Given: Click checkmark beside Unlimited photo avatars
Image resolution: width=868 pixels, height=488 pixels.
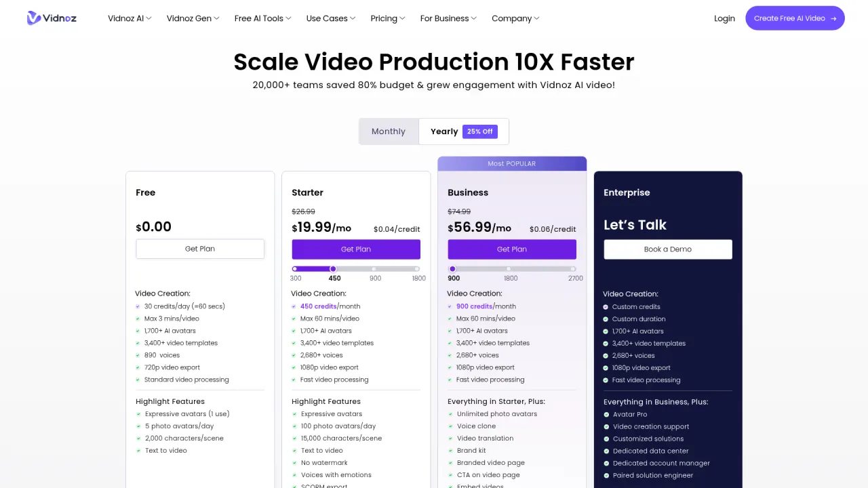Looking at the screenshot, I should pyautogui.click(x=450, y=414).
